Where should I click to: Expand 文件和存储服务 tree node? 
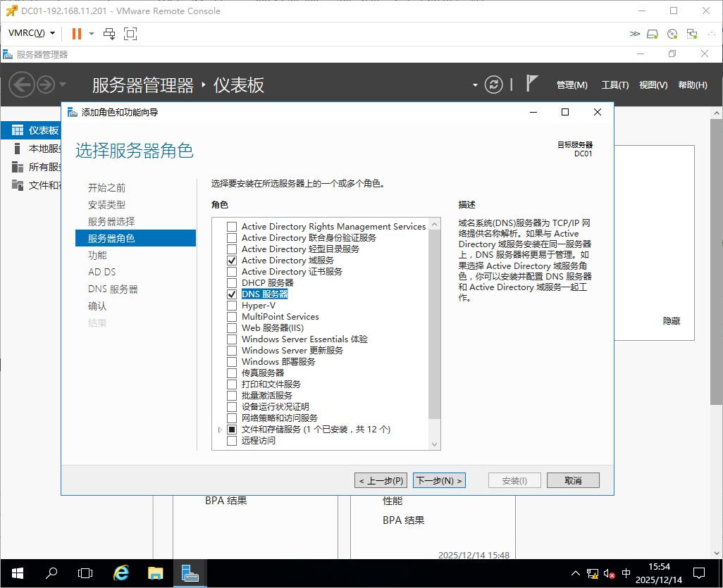(220, 430)
